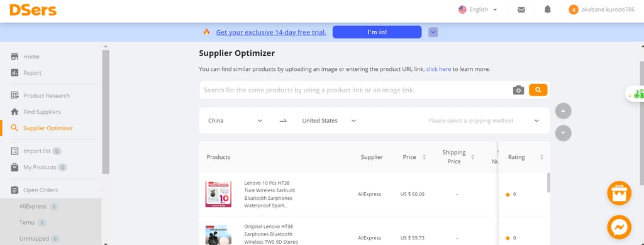This screenshot has height=245, width=644.
Task: Click the Supplier column header
Action: [x=372, y=157]
